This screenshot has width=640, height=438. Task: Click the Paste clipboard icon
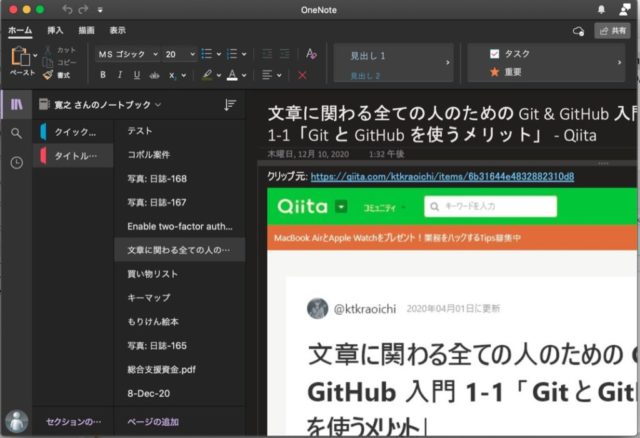point(20,56)
